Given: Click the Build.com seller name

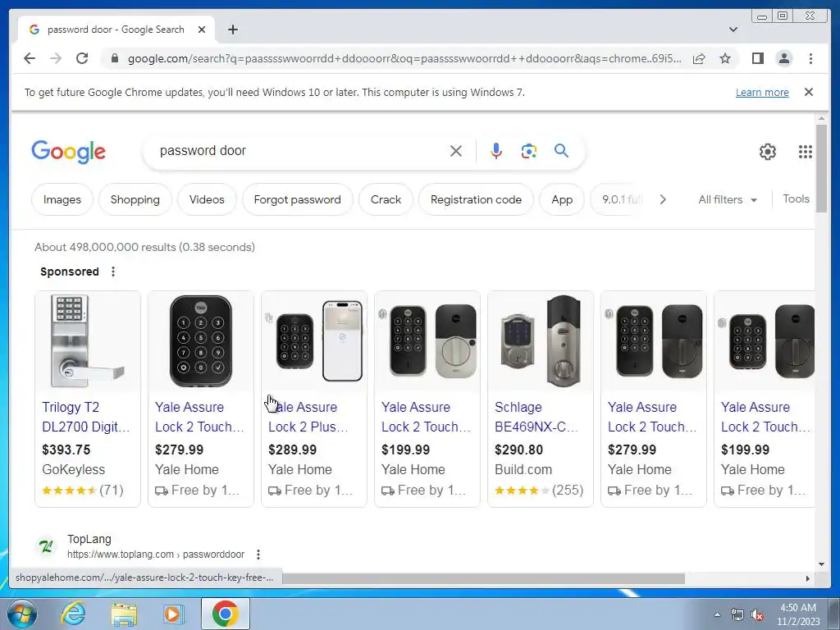Looking at the screenshot, I should tap(523, 469).
